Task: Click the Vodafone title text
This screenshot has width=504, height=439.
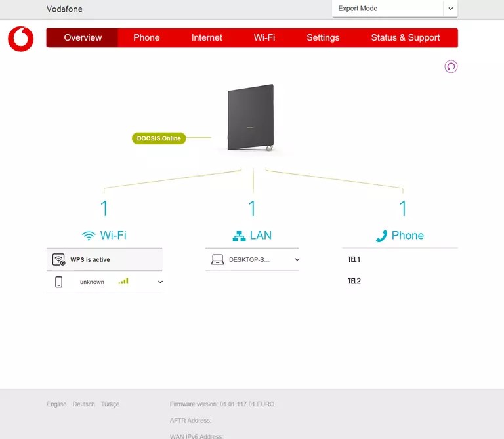Action: click(x=64, y=9)
